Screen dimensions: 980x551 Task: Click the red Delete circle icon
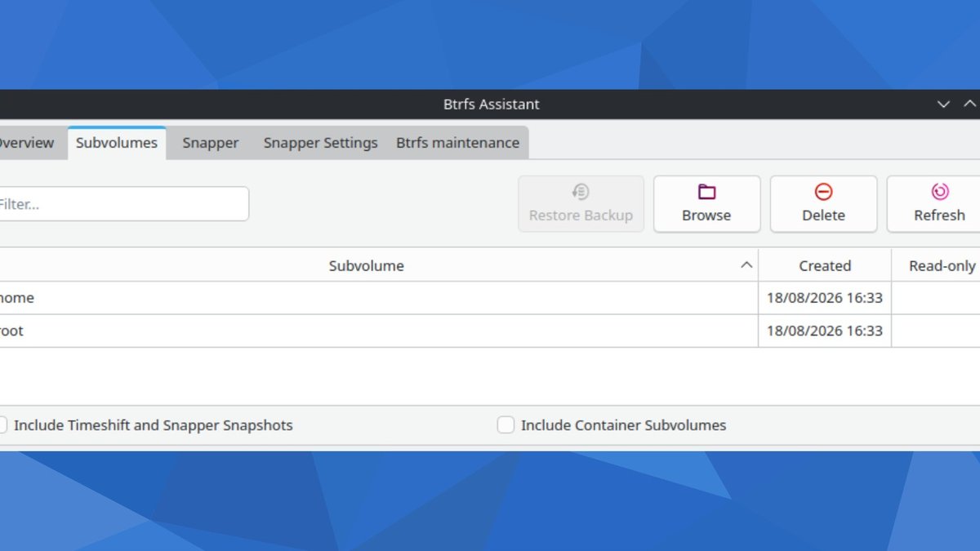(x=823, y=192)
